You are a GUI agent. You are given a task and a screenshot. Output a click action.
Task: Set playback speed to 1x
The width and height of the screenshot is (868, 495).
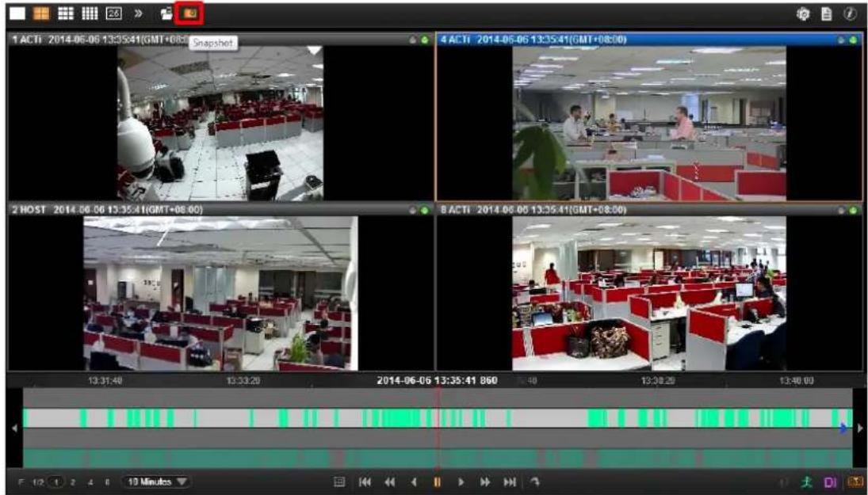click(56, 482)
